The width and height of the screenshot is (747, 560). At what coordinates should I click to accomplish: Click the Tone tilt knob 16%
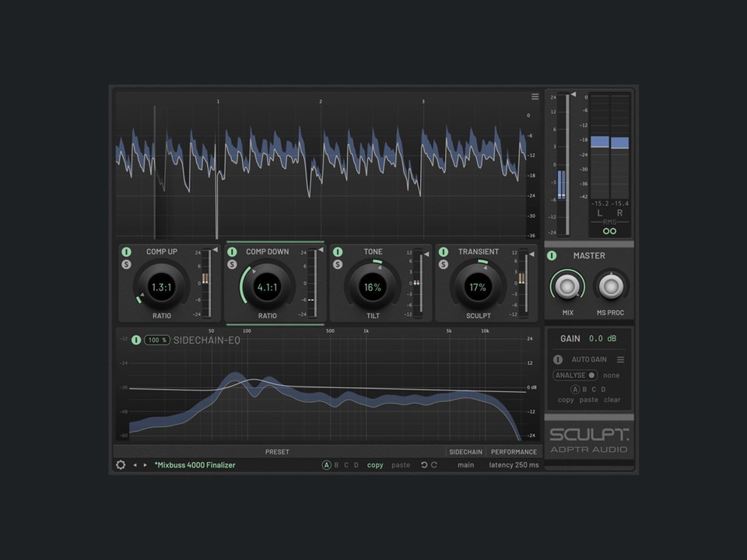[373, 287]
